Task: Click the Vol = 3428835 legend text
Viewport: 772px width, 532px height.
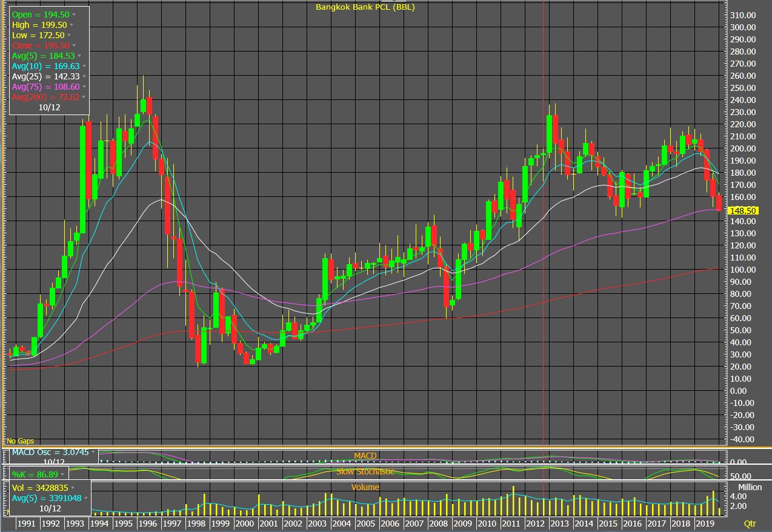Action: (40, 487)
